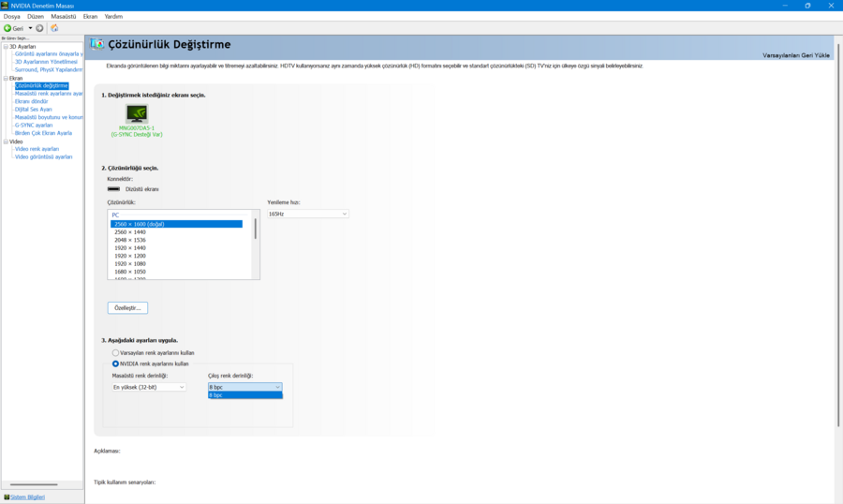Open G-SYNC ayarları tree item

[34, 126]
